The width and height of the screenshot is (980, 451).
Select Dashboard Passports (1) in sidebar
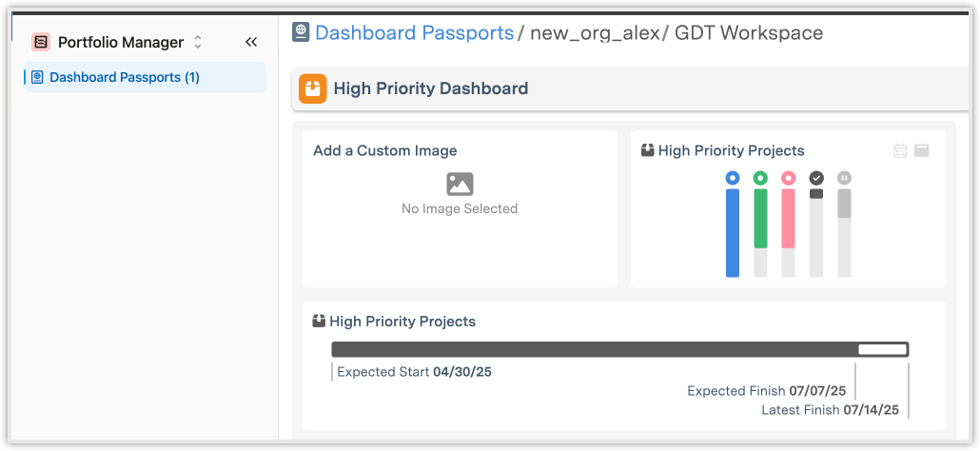[125, 77]
